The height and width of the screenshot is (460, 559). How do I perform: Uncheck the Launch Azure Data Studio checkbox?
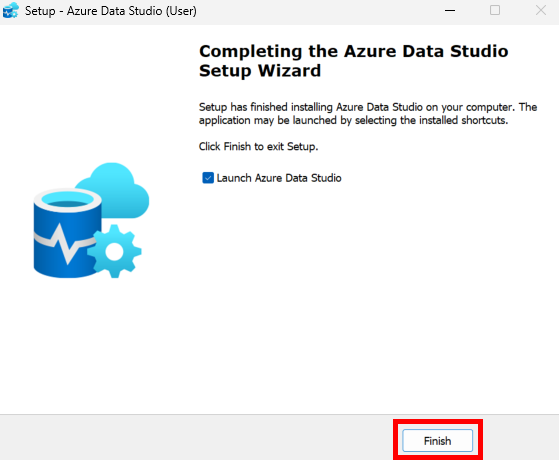208,178
